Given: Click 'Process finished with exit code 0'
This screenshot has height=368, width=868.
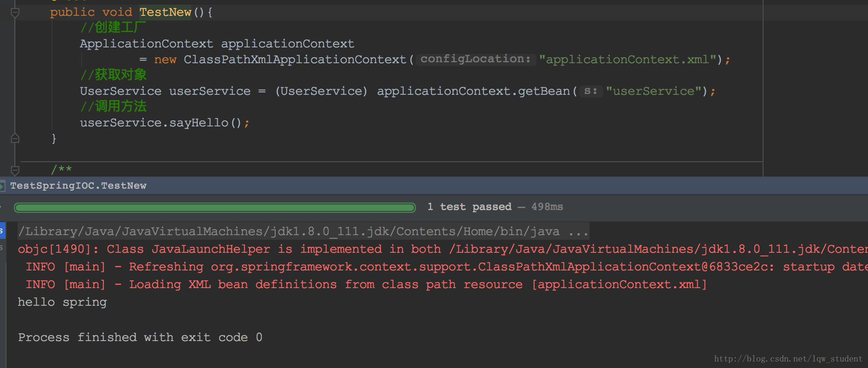Looking at the screenshot, I should pyautogui.click(x=140, y=337).
